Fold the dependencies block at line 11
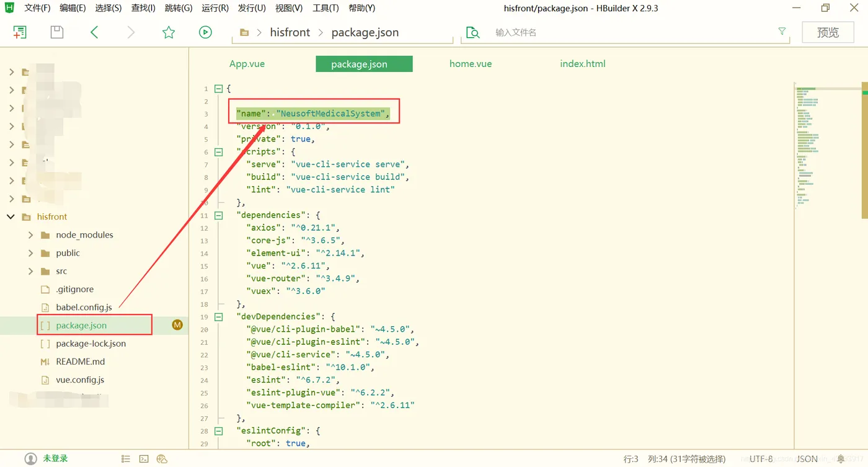Screen dimensions: 868x467 pos(218,215)
